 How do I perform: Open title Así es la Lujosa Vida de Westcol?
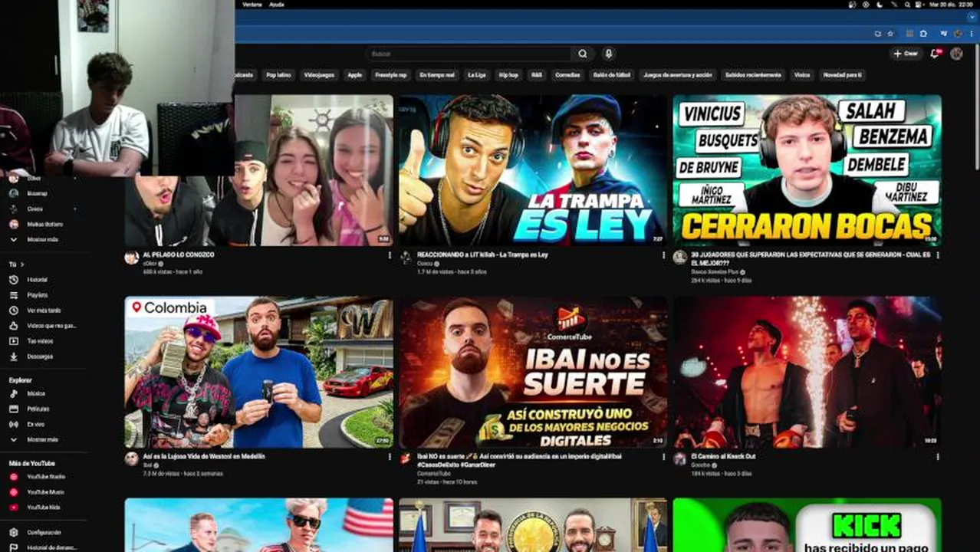(204, 456)
